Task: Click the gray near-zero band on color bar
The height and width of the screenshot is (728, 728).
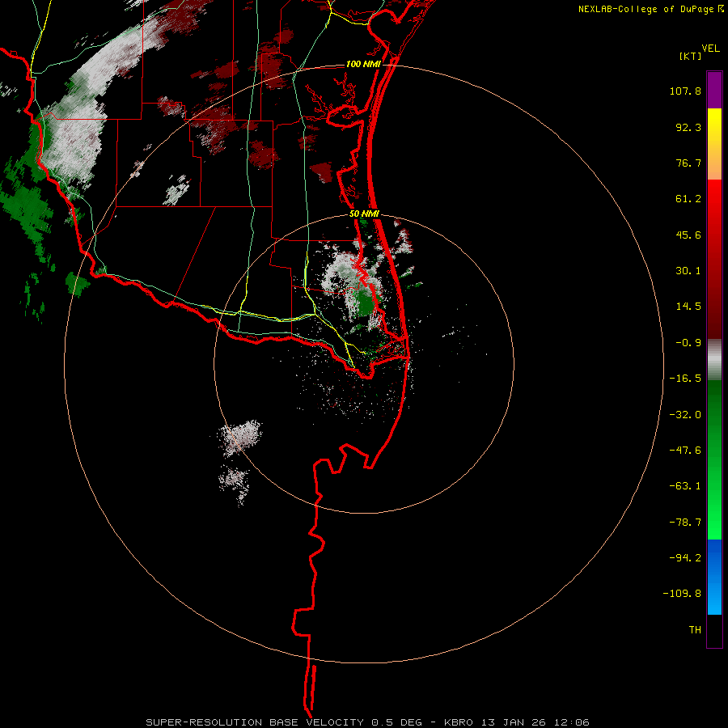Action: click(714, 360)
